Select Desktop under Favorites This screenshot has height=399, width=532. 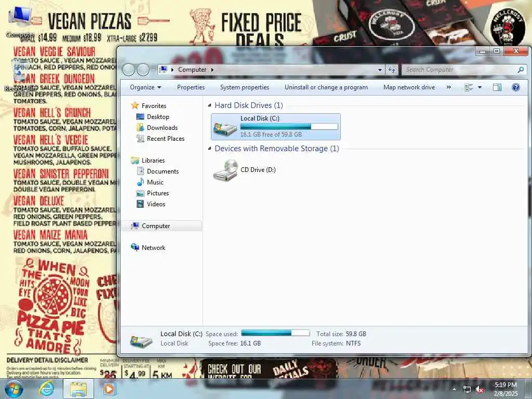click(158, 117)
